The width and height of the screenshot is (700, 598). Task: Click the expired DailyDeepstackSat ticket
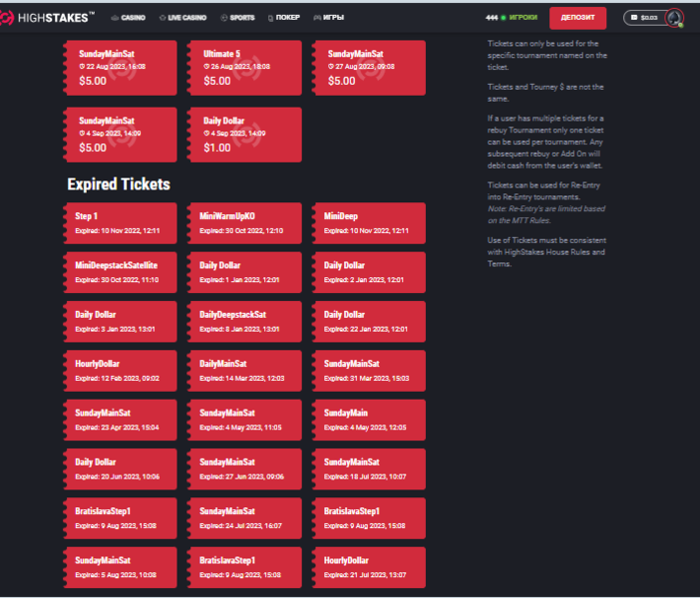(x=244, y=321)
